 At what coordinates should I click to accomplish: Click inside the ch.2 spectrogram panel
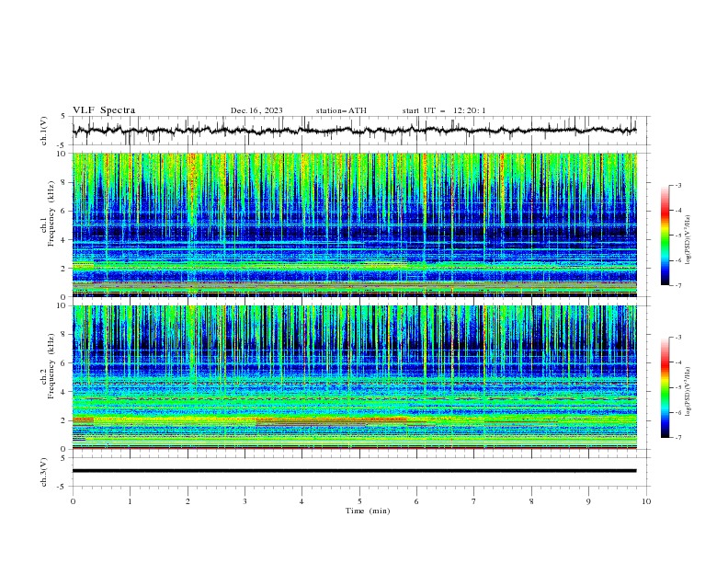354,377
